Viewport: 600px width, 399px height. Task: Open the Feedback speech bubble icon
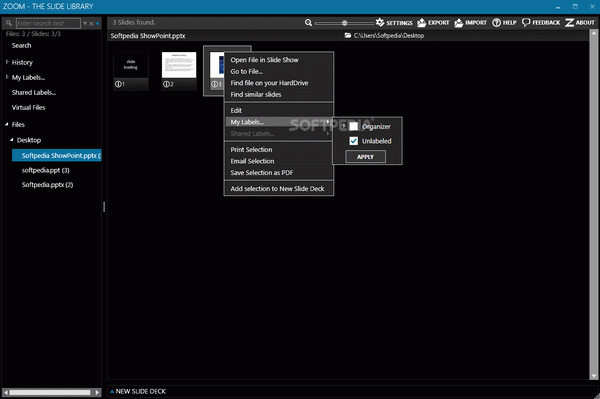click(x=526, y=23)
